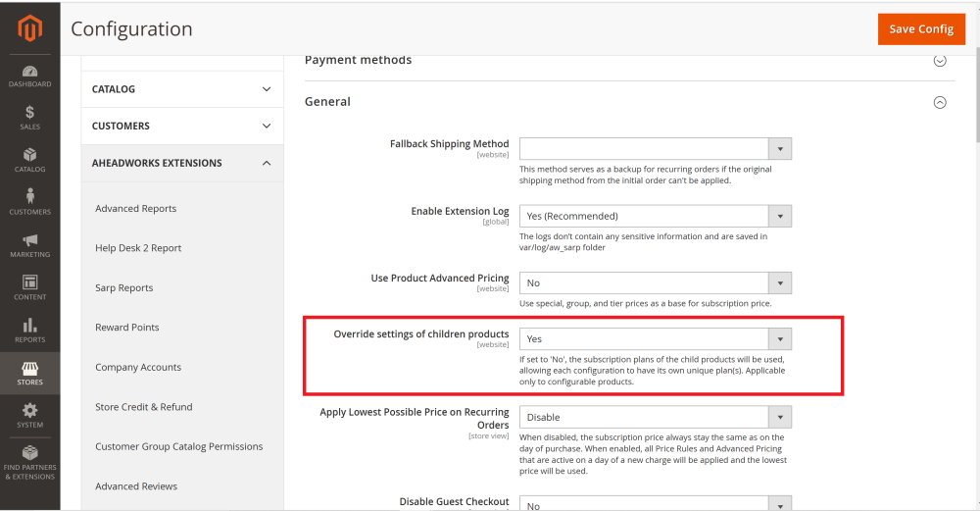Collapse the AHEADWORKS EXTENSIONS section
The width and height of the screenshot is (980, 511).
click(182, 163)
